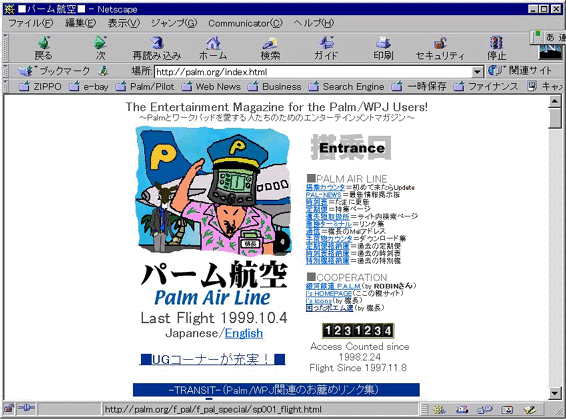Viewport: 566px width, 419px height.
Task: Open the Communicator menu
Action: tap(245, 23)
